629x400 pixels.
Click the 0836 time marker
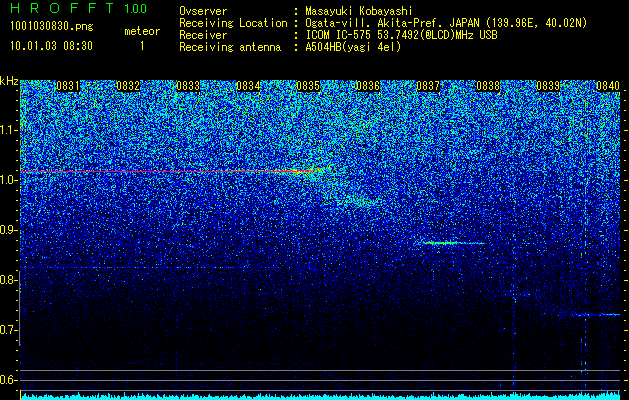[368, 86]
